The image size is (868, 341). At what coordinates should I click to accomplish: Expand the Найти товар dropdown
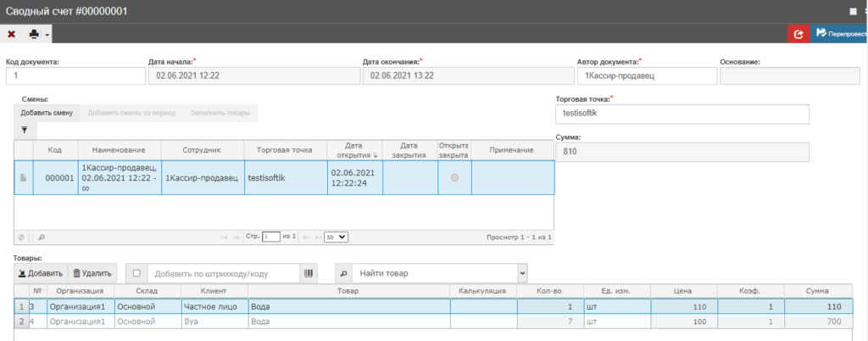(x=521, y=273)
